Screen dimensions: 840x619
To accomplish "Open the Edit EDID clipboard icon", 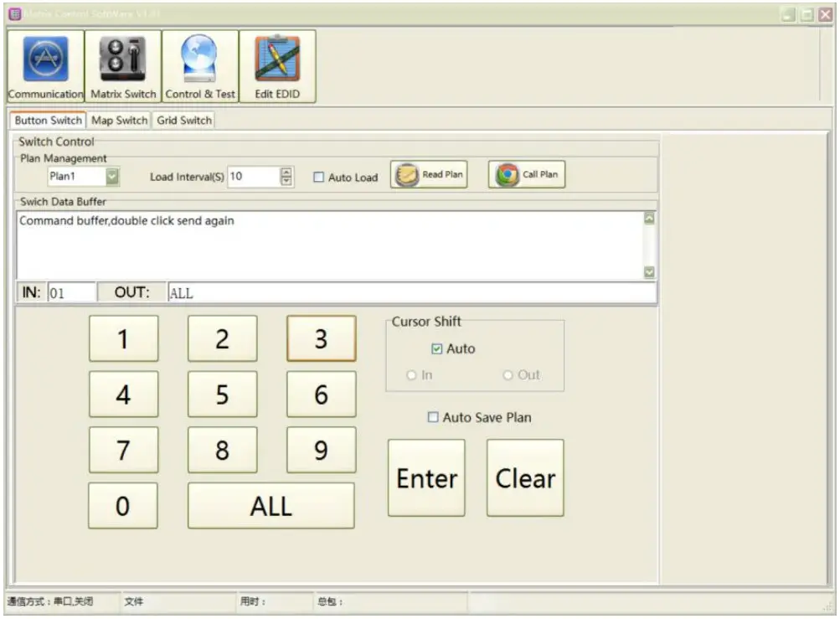I will click(277, 66).
